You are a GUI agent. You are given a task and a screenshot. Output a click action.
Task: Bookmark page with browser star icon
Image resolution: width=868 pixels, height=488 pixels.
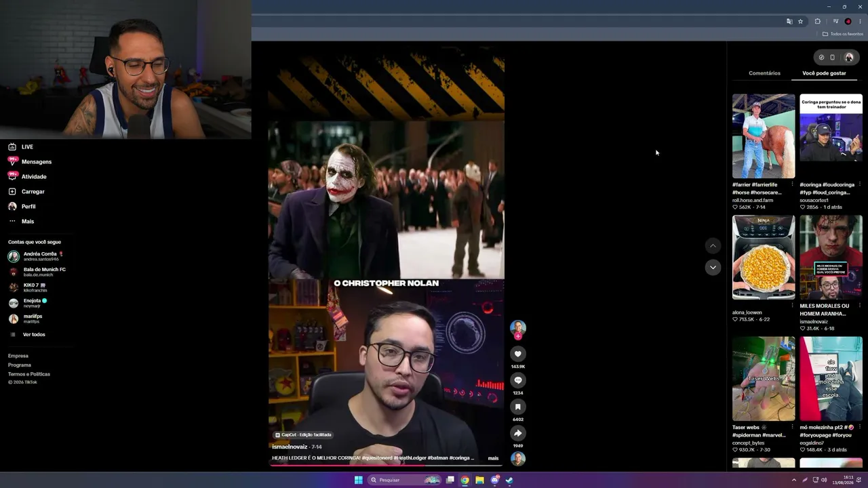click(x=800, y=22)
